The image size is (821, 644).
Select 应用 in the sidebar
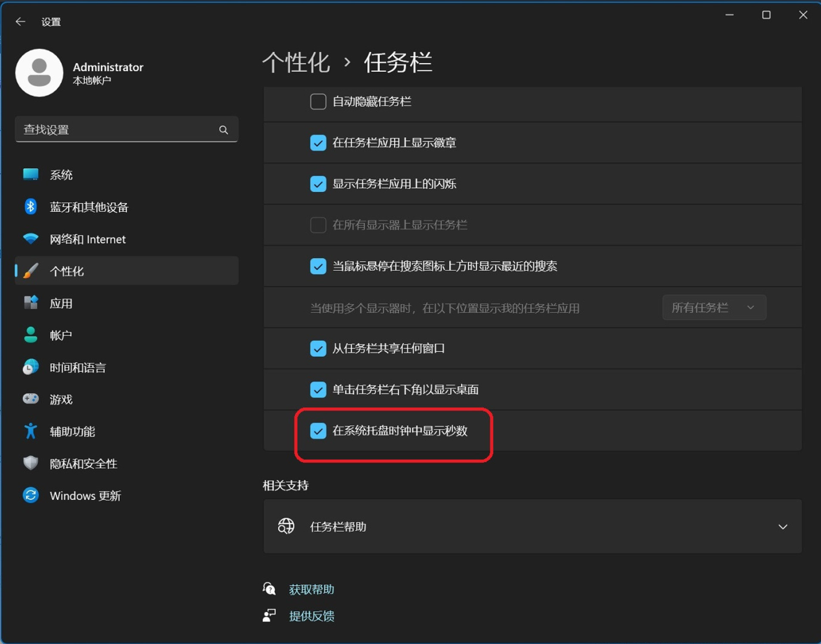coord(126,303)
